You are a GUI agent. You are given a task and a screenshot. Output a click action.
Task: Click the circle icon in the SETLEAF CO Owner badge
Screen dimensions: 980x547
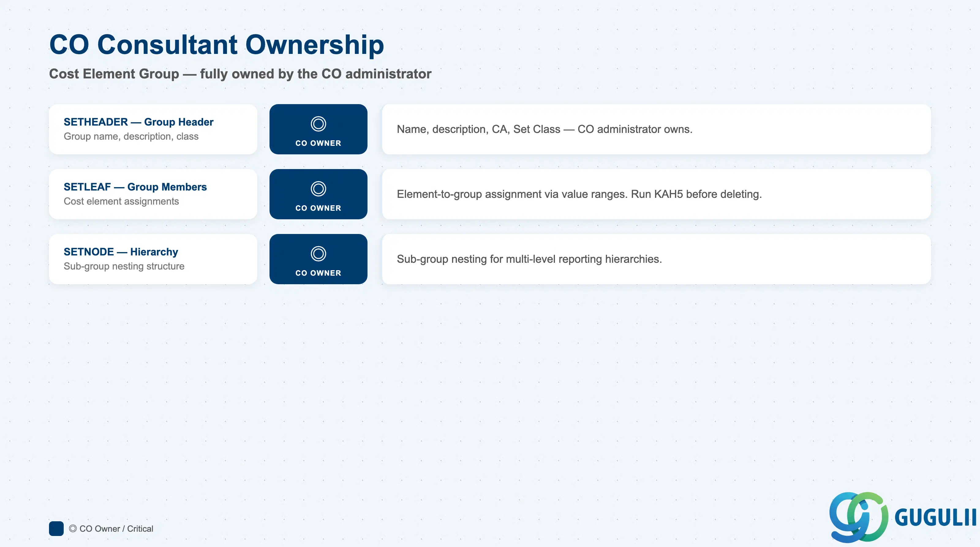tap(318, 189)
